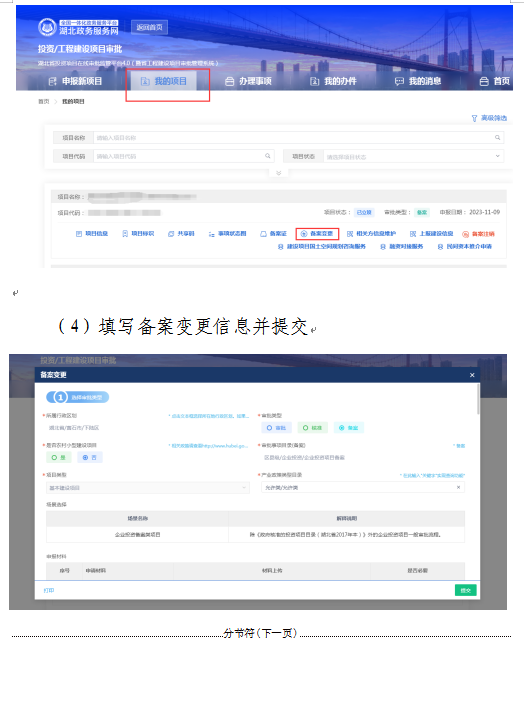This screenshot has width=524, height=716.
Task: Click the 备案注销 red icon
Action: coord(466,234)
